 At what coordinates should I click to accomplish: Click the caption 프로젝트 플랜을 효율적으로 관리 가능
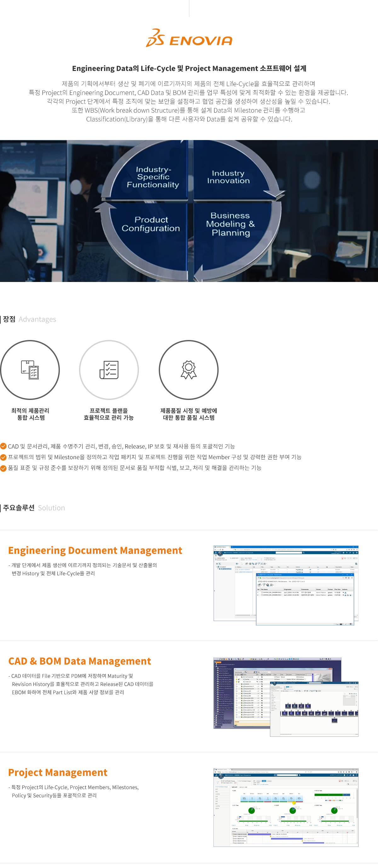pos(109,414)
